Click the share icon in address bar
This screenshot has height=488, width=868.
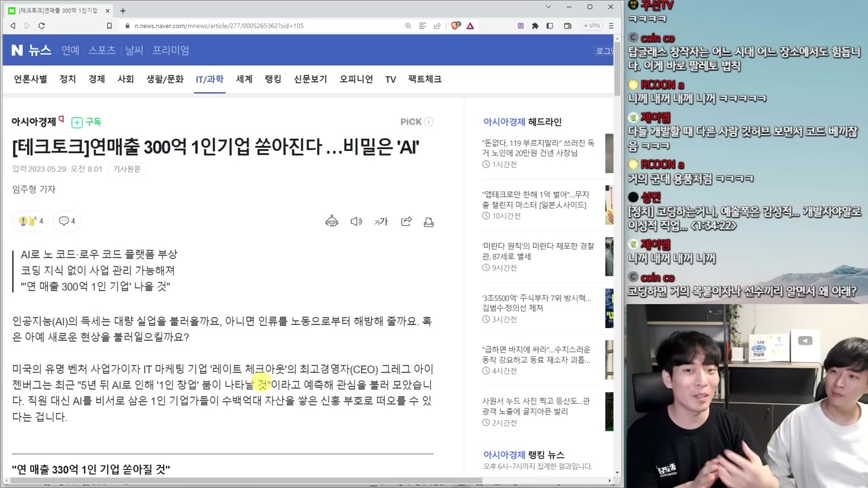click(437, 26)
